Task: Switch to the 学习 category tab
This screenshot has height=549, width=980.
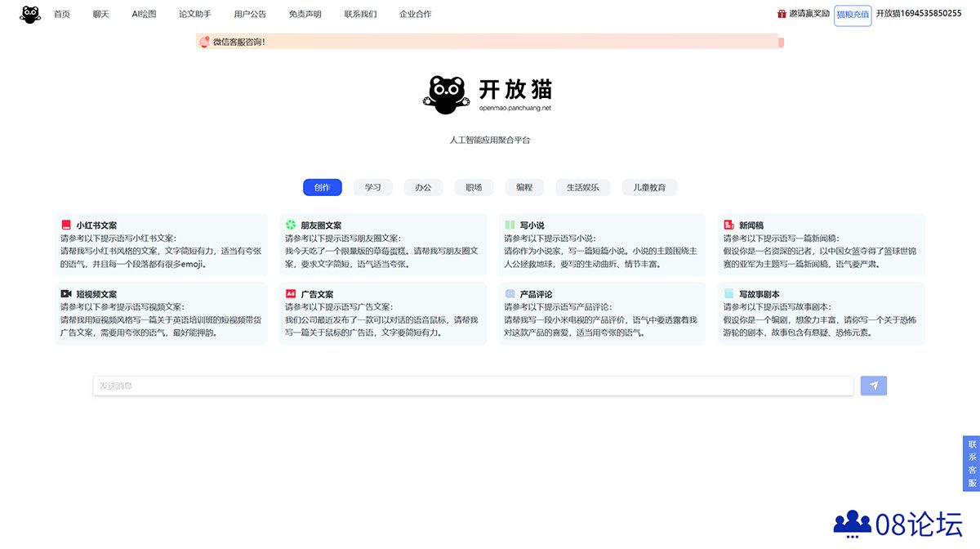Action: click(373, 187)
